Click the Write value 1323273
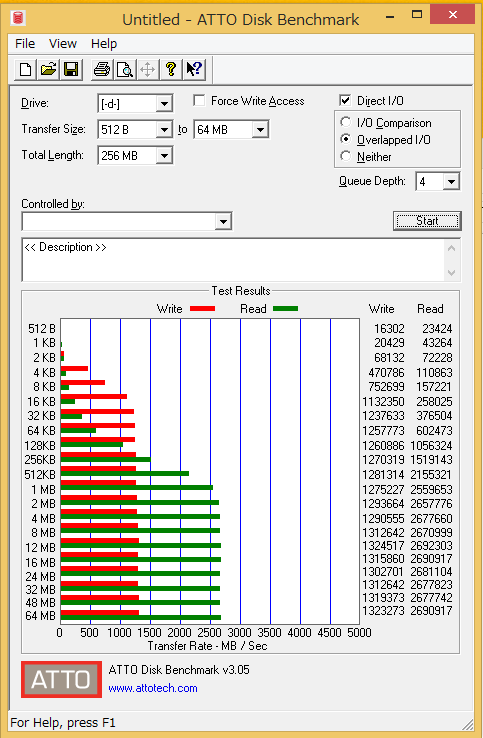 (x=383, y=610)
